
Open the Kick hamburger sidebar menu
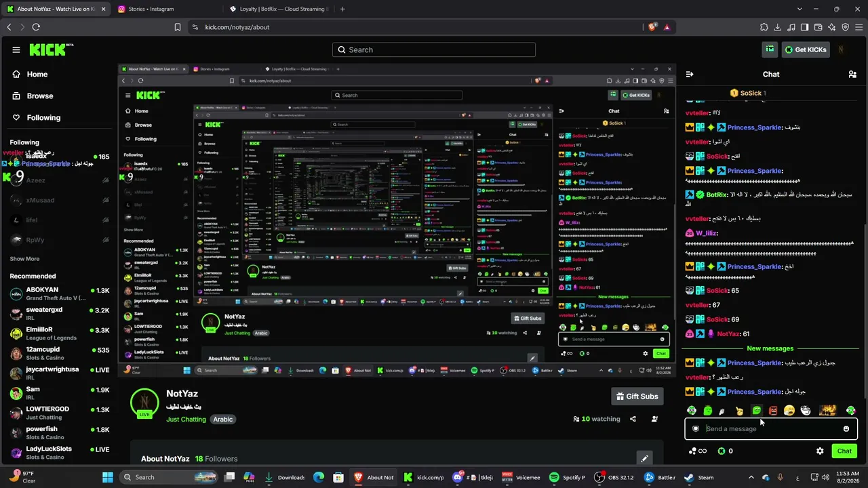16,49
